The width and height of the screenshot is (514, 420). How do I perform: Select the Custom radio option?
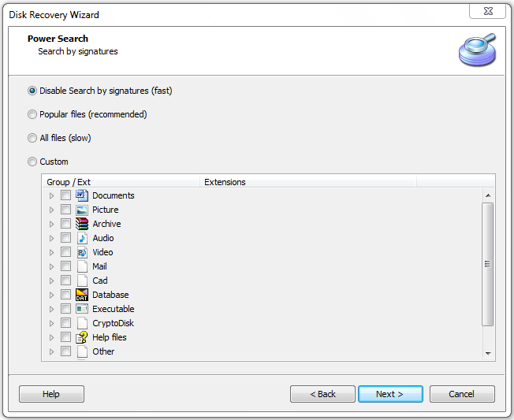point(32,162)
